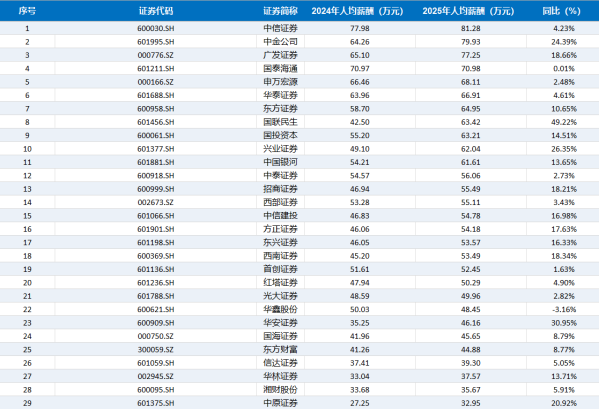The width and height of the screenshot is (599, 410).
Task: Select the name cell 首创证券
Action: pos(280,269)
